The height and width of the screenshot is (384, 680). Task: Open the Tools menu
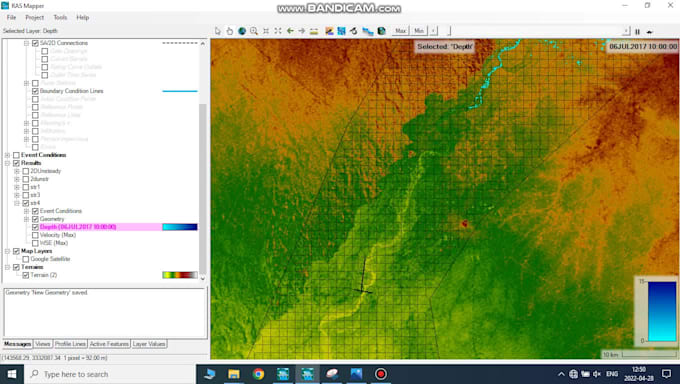click(x=60, y=17)
